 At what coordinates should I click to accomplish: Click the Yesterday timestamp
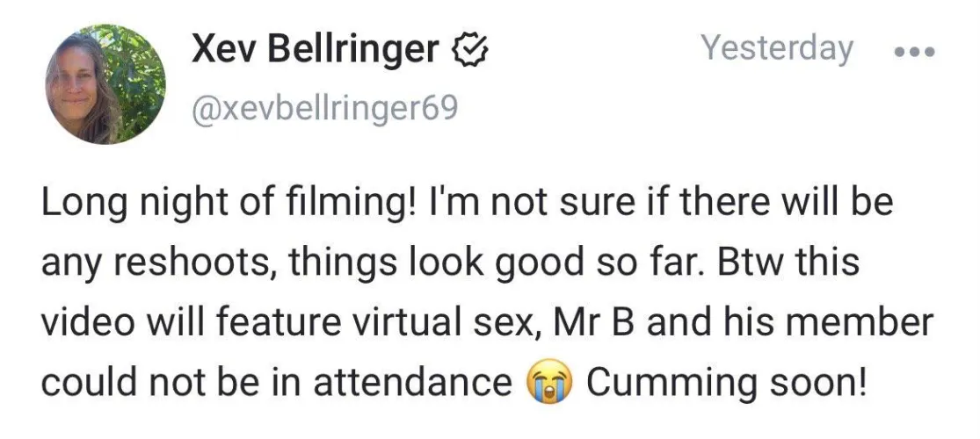[x=776, y=48]
